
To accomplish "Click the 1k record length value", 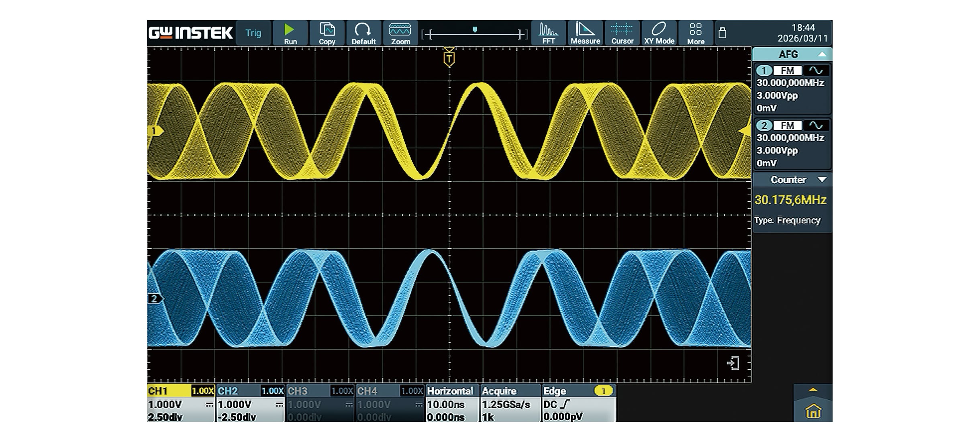I will tap(488, 417).
